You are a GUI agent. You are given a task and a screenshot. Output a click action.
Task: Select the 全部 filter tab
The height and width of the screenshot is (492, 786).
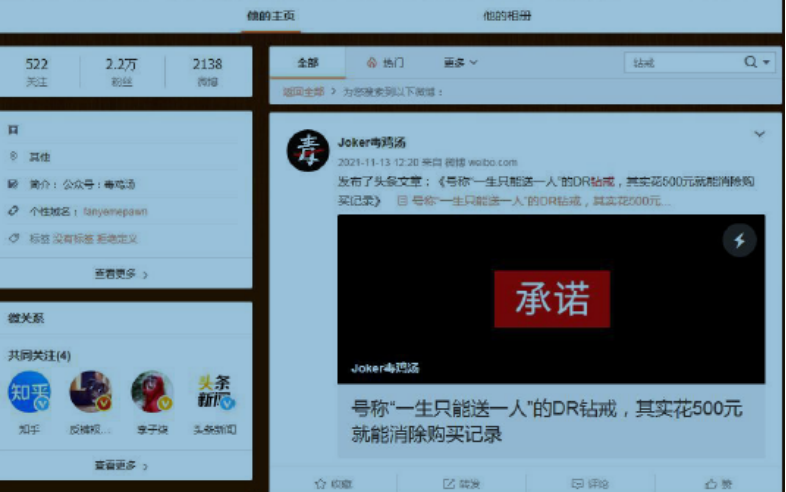click(x=307, y=62)
